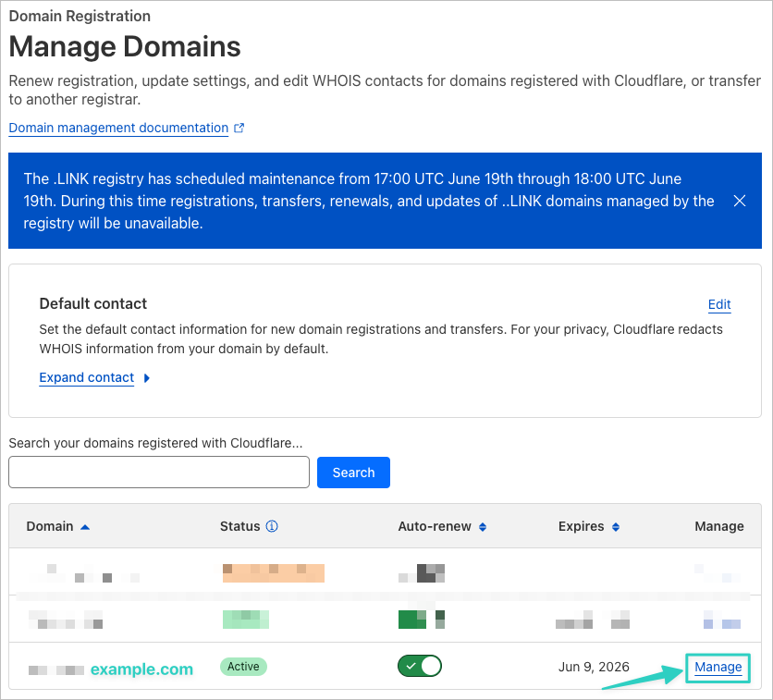Sort by Expires column arrows

click(615, 527)
